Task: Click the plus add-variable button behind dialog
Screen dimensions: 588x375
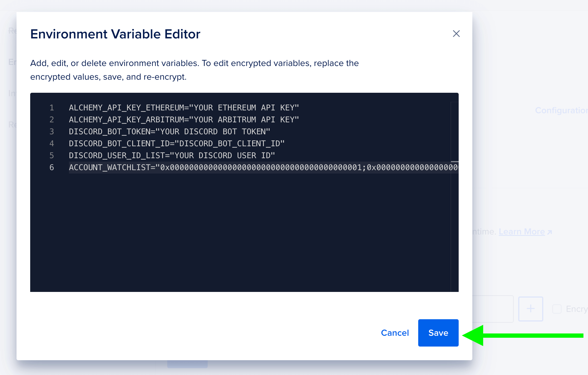Action: [x=530, y=309]
